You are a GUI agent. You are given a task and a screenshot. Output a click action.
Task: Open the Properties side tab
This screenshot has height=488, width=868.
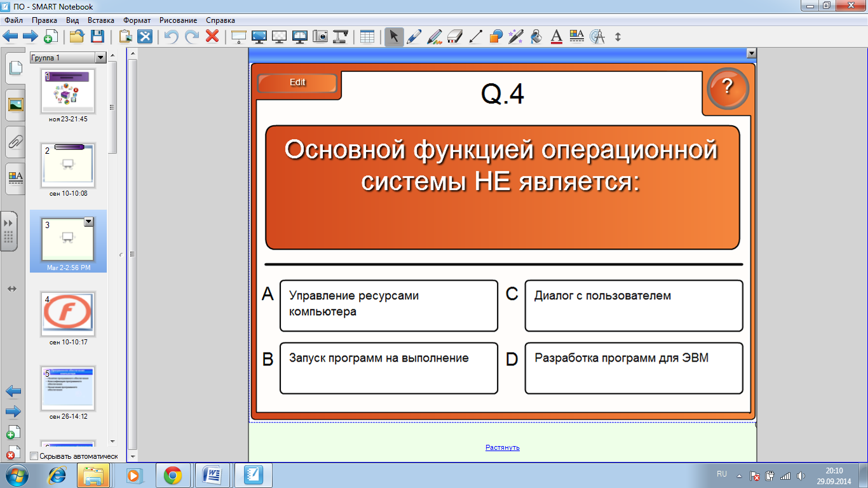(15, 179)
